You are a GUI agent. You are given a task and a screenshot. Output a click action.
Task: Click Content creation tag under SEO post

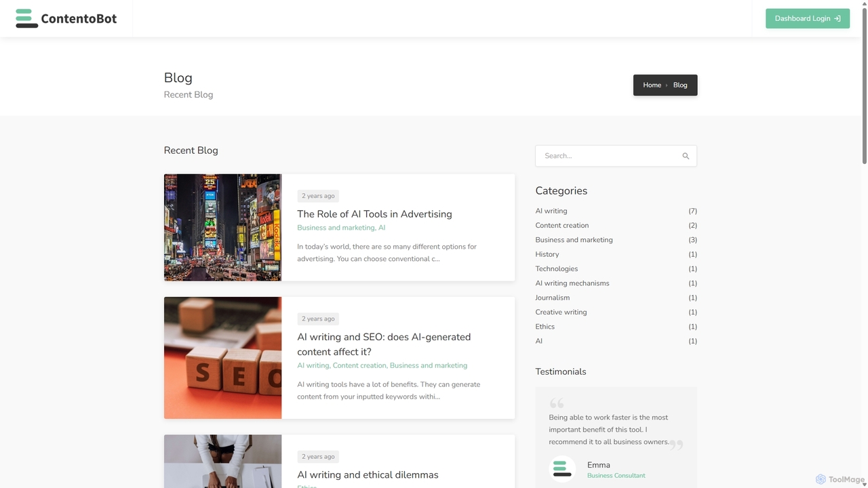click(x=359, y=365)
